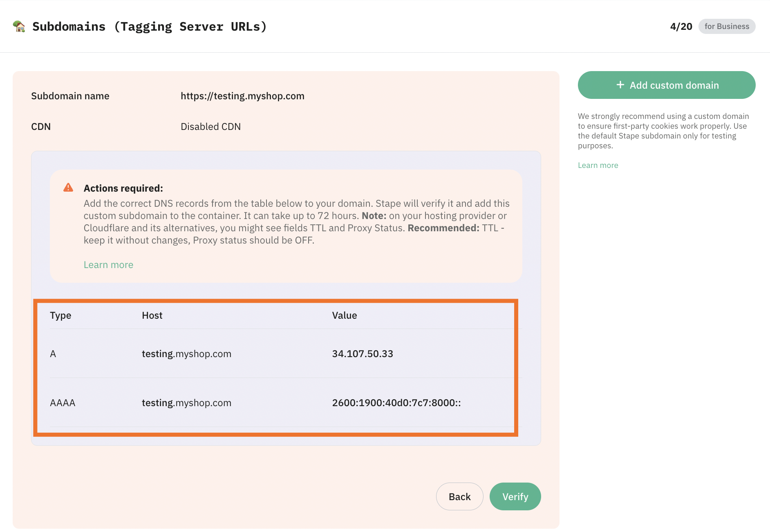Click the AAAA record host testing.myshop.com

[186, 403]
